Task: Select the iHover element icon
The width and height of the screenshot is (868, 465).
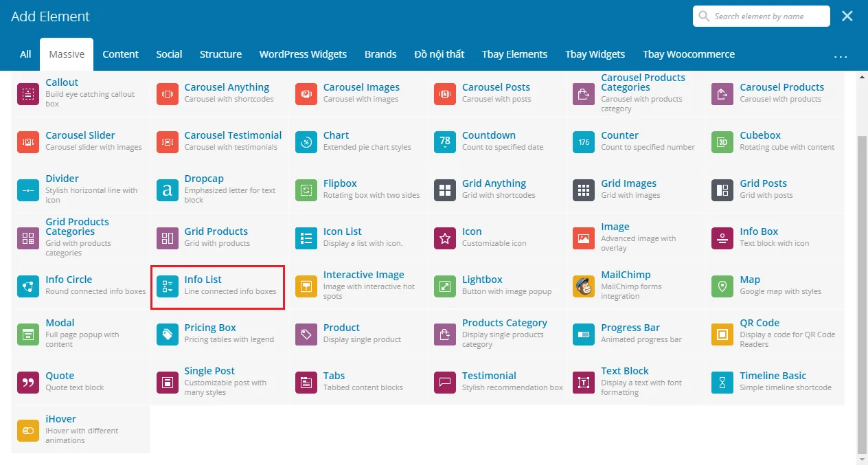Action: (x=28, y=431)
